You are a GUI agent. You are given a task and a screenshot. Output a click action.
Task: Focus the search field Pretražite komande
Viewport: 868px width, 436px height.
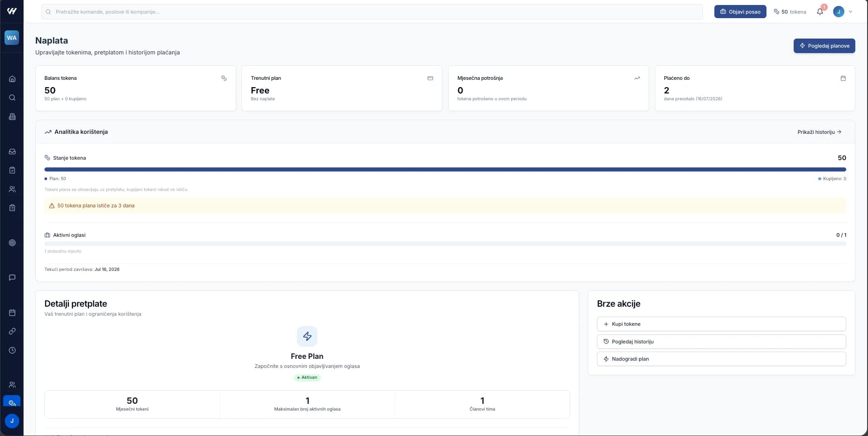[x=372, y=12]
